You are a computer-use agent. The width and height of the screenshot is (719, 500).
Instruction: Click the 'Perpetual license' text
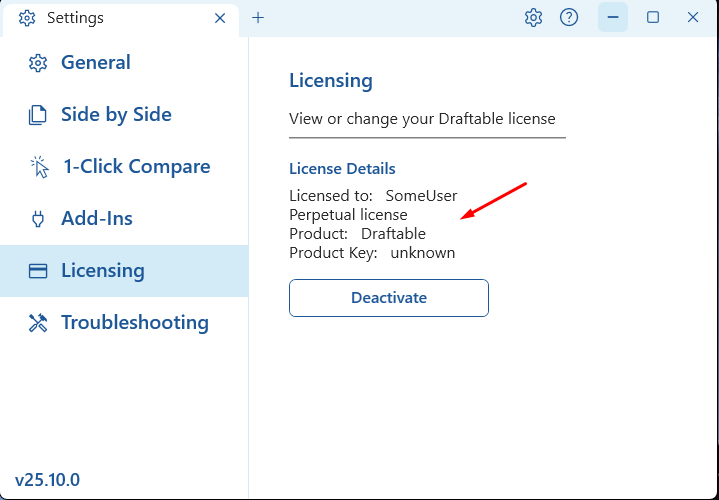tap(348, 215)
